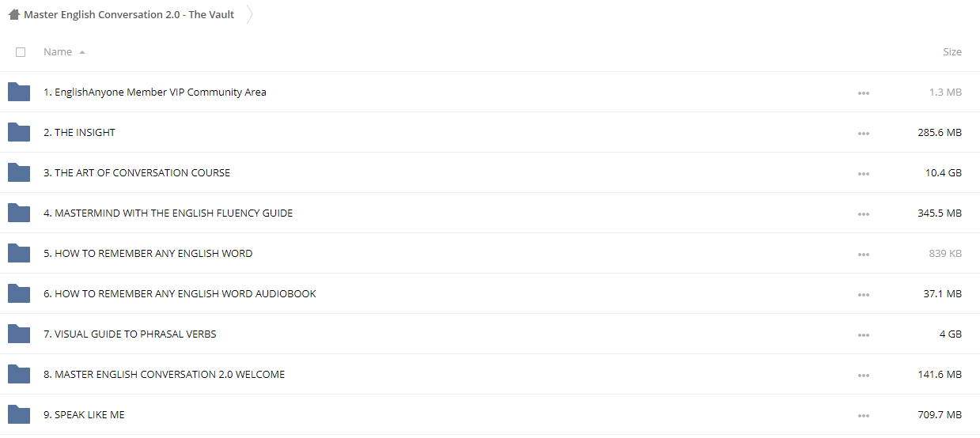Open more options for MASTER ENGLISH CONVERSATION 2.0 WELCOME
Image resolution: width=980 pixels, height=438 pixels.
[863, 375]
